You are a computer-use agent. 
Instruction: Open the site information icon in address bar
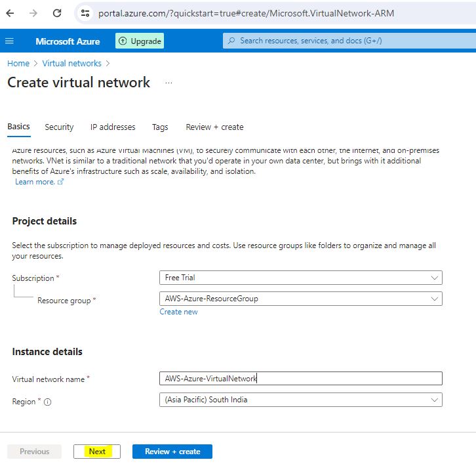[85, 13]
